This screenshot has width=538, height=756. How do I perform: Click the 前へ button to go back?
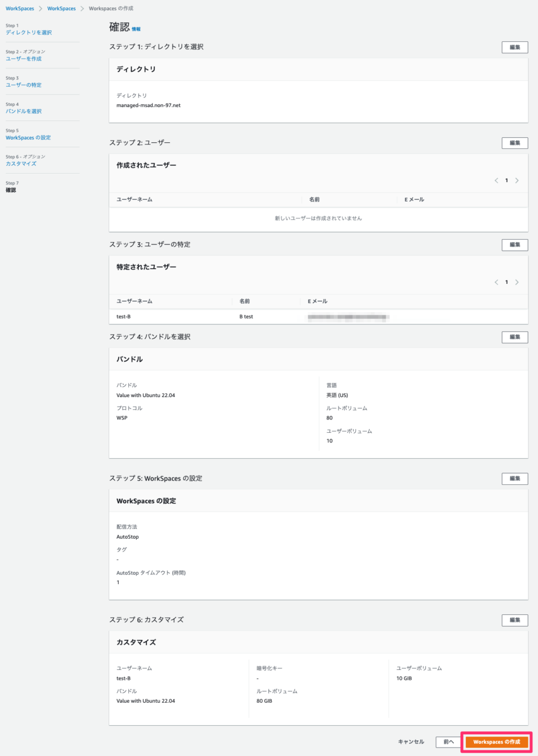(448, 741)
